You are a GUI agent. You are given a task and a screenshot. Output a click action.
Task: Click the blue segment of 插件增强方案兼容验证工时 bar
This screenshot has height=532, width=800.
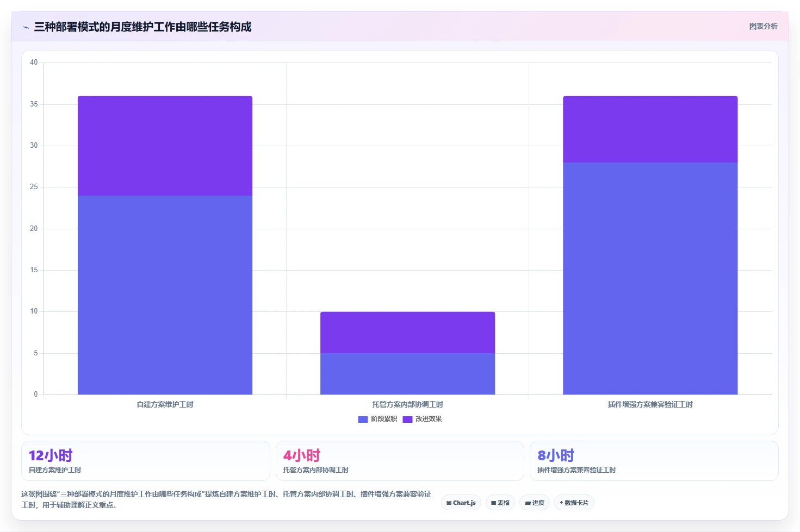point(650,278)
